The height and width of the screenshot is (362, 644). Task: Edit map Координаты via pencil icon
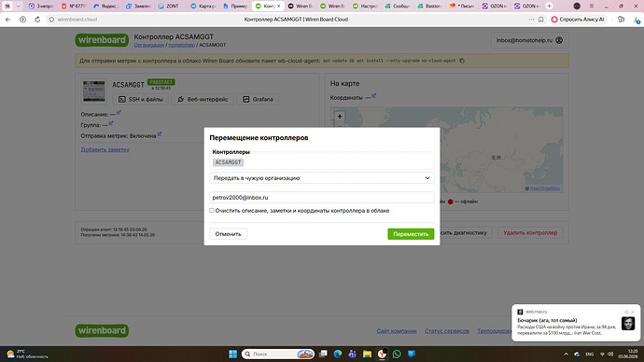point(373,95)
